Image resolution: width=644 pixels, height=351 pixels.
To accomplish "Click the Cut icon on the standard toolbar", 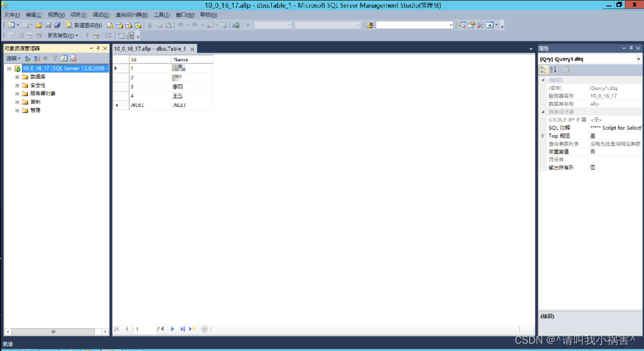I will click(150, 25).
